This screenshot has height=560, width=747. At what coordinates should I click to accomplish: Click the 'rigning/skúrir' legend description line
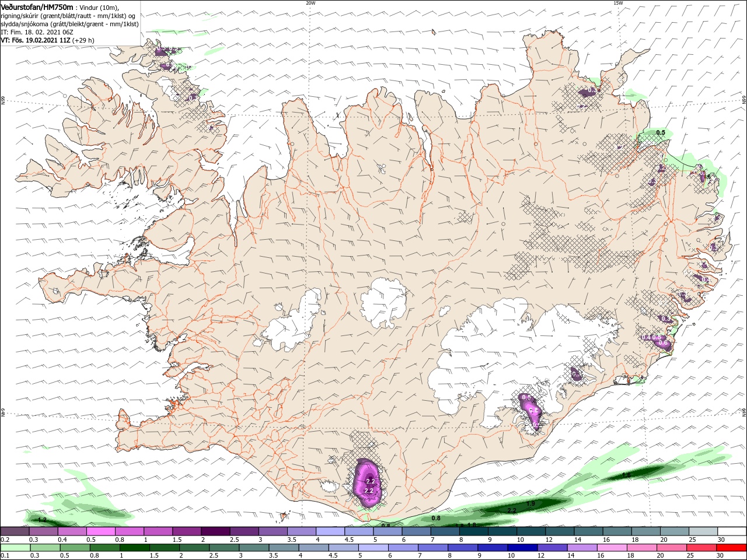pos(68,16)
